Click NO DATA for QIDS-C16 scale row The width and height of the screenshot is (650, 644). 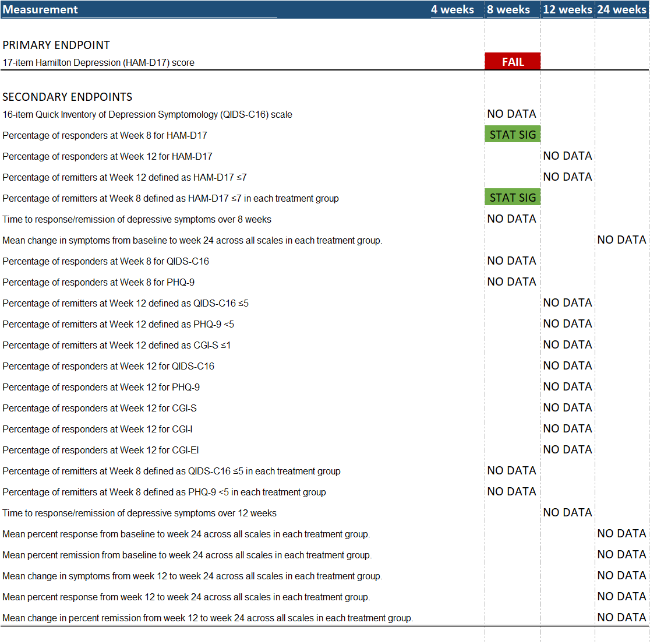pyautogui.click(x=511, y=114)
